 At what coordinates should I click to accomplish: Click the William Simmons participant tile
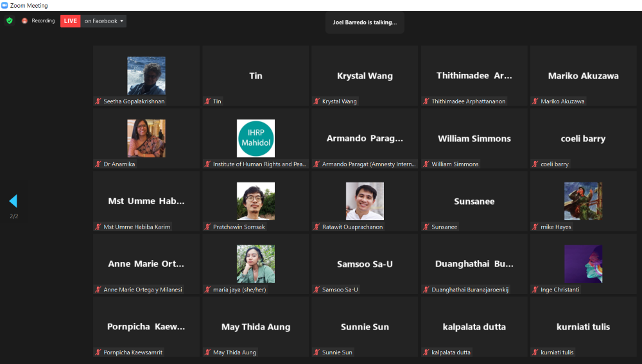(x=474, y=139)
